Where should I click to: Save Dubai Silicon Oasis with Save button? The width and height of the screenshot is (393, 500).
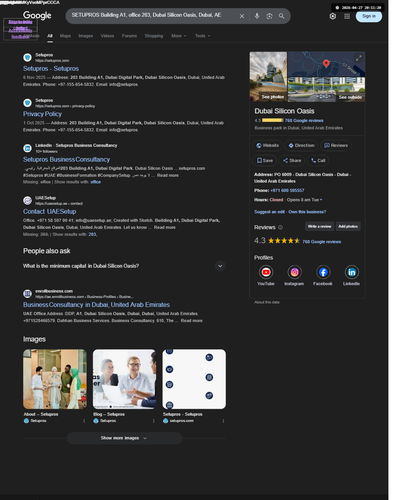(265, 161)
